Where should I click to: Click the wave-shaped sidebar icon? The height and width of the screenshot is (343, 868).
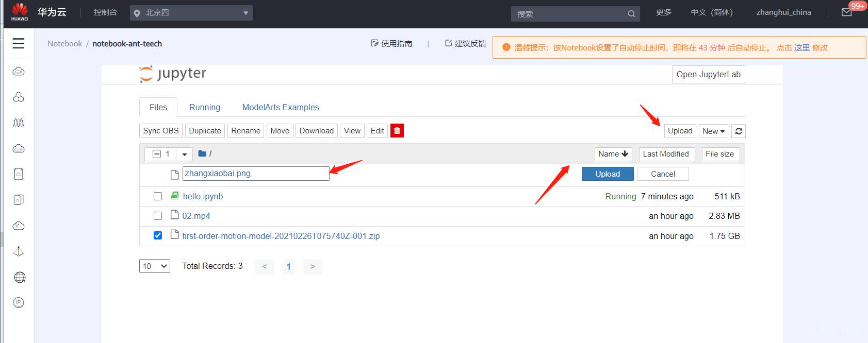coord(19,123)
